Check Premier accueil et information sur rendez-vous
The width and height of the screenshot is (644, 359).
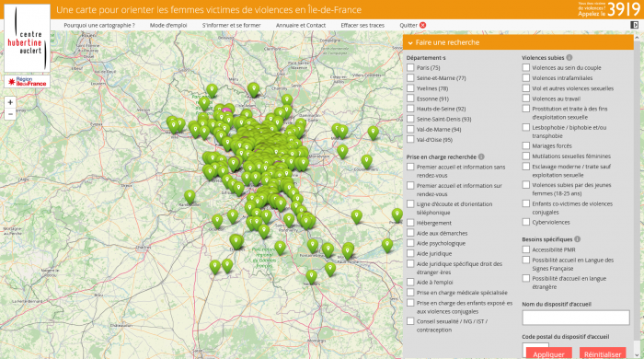pyautogui.click(x=410, y=185)
